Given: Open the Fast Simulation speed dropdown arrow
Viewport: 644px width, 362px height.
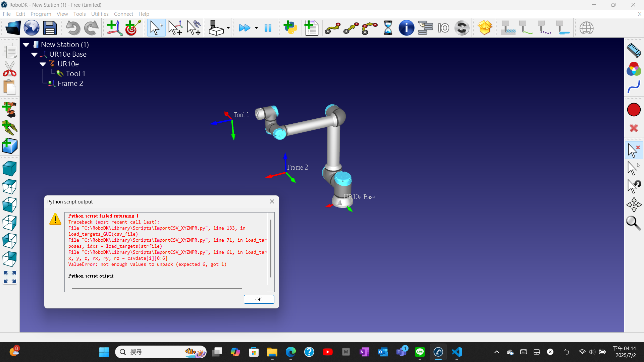Looking at the screenshot, I should click(256, 28).
